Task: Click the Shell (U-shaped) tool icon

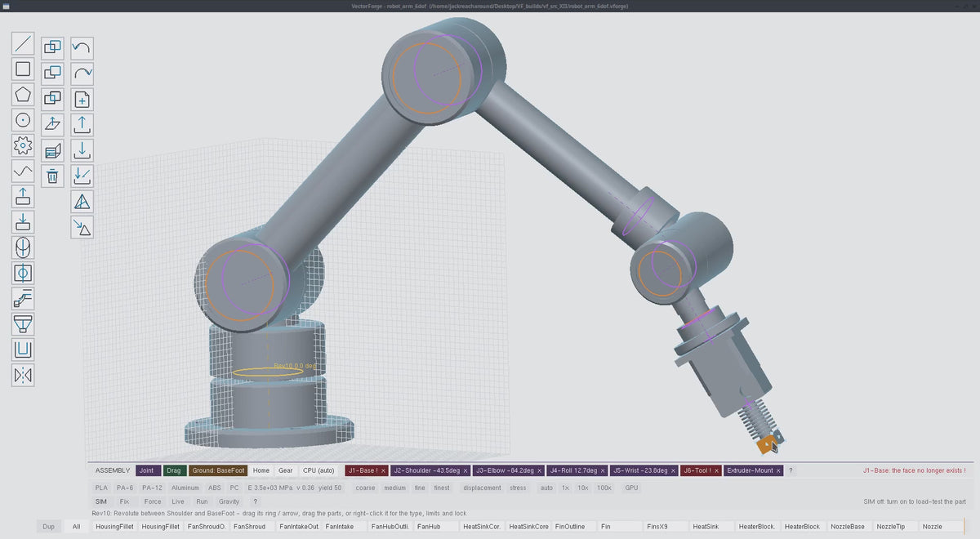Action: [x=24, y=350]
